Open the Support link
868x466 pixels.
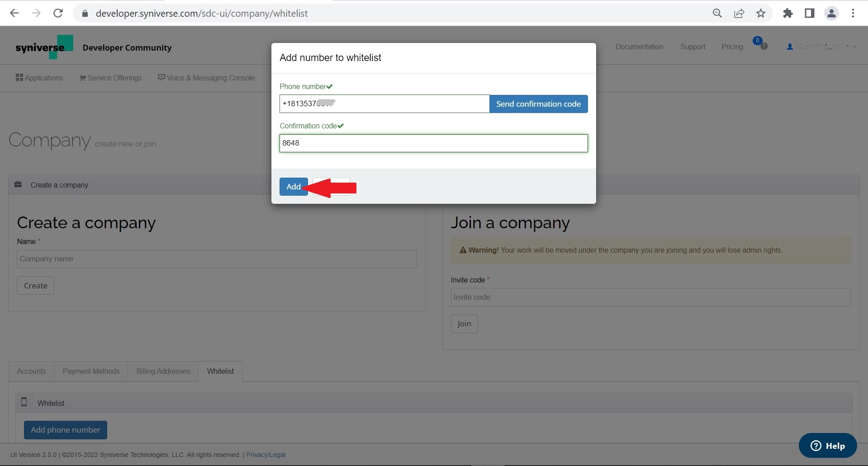click(x=693, y=47)
